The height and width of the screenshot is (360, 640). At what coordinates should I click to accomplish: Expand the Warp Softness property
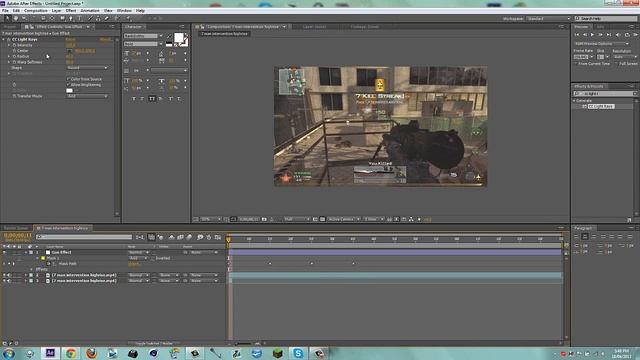(9, 62)
